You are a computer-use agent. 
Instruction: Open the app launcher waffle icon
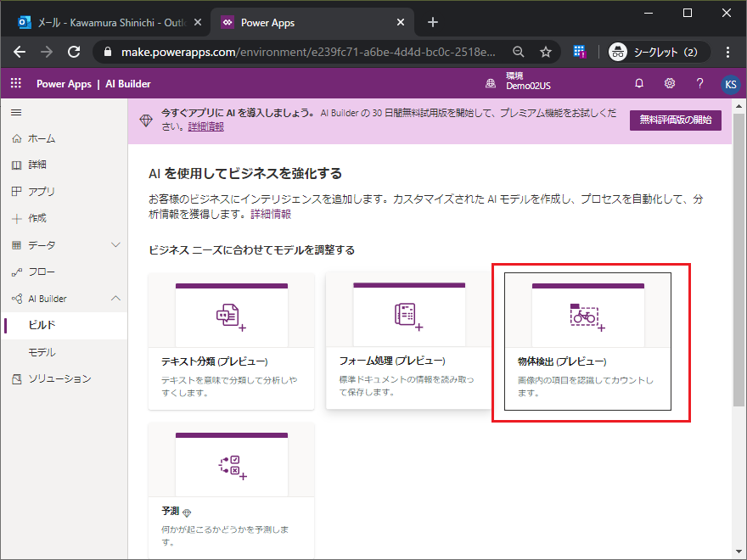pos(16,83)
